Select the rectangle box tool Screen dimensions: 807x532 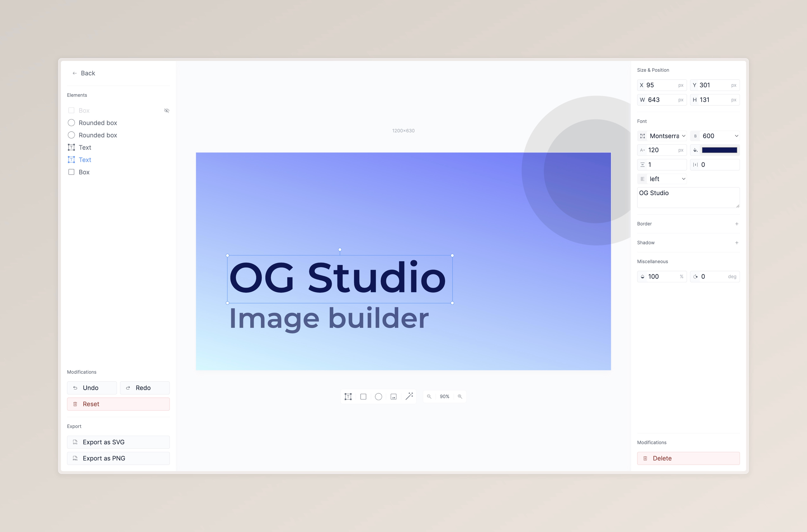pos(363,397)
